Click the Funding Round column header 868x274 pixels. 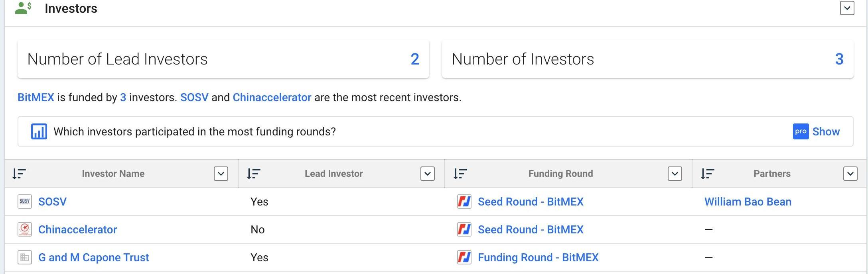[x=561, y=174]
